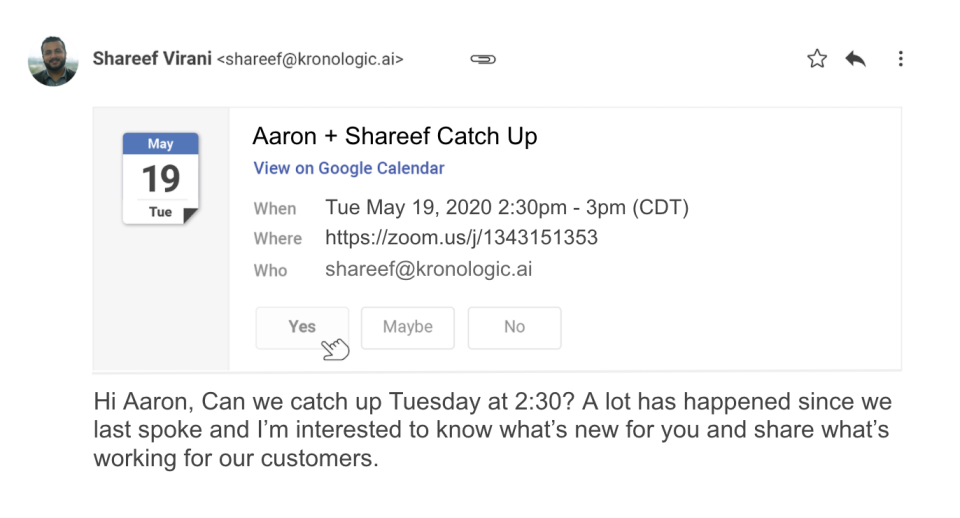Click the When label
The height and width of the screenshot is (518, 960).
pos(275,209)
